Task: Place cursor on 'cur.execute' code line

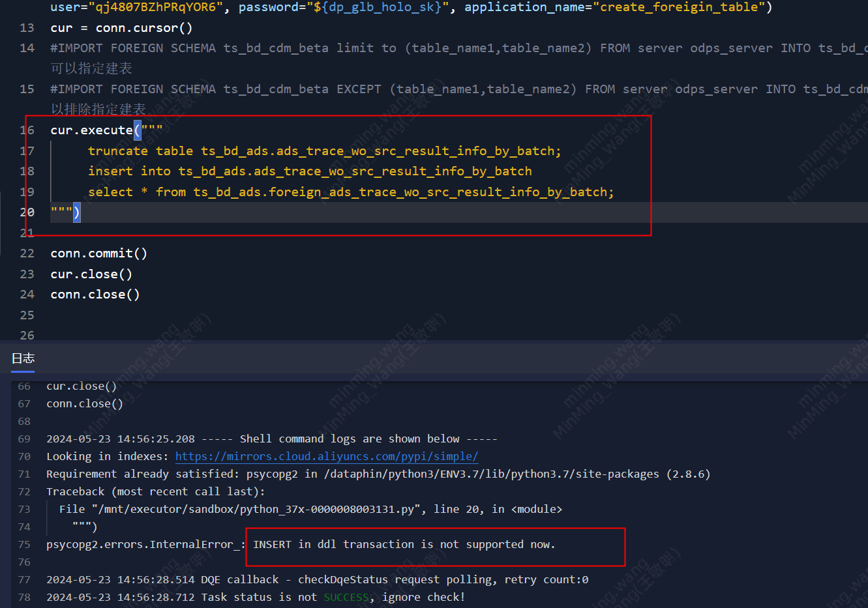Action: click(107, 130)
